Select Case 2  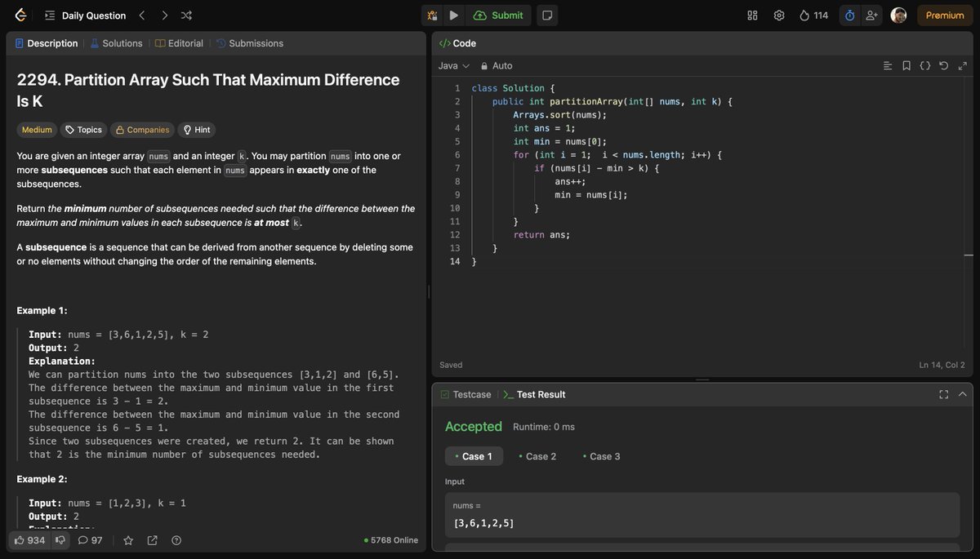coord(537,456)
